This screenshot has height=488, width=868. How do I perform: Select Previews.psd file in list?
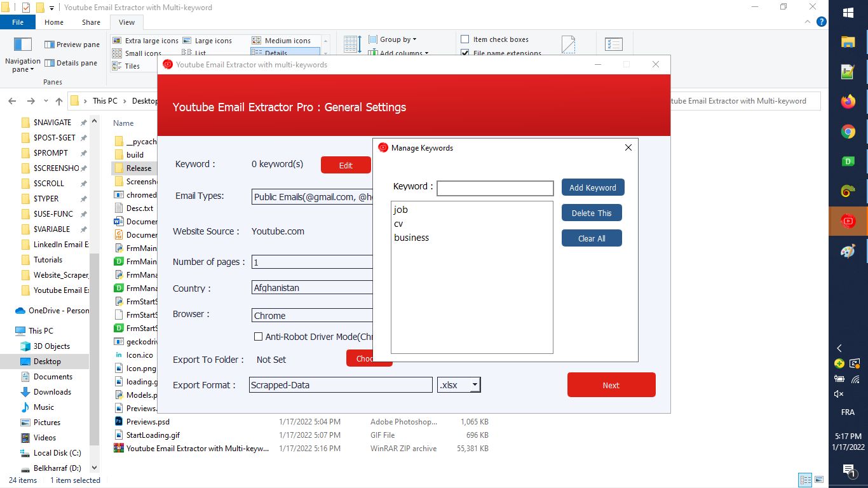point(147,421)
